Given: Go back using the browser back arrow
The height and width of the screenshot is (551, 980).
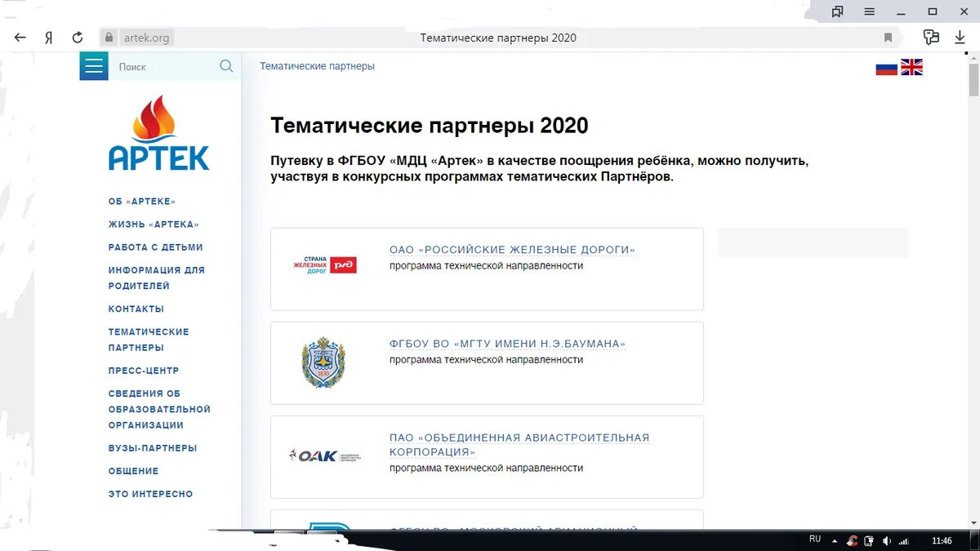Looking at the screenshot, I should tap(20, 38).
